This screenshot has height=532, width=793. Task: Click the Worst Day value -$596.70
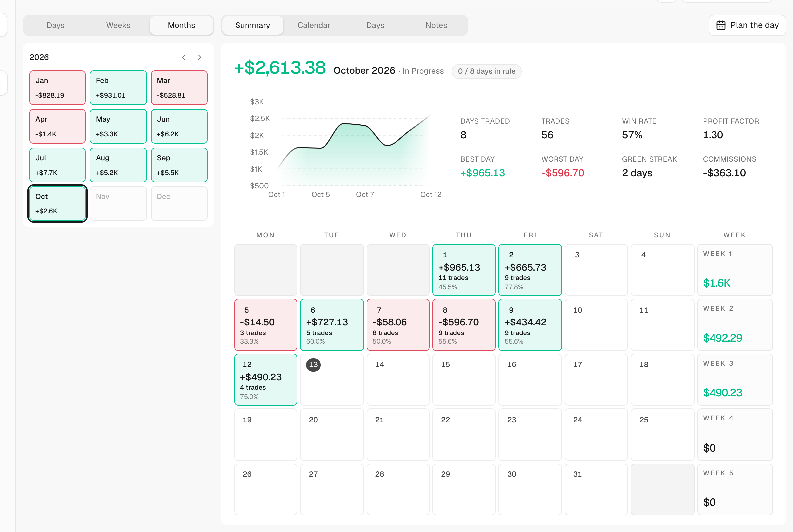(562, 173)
